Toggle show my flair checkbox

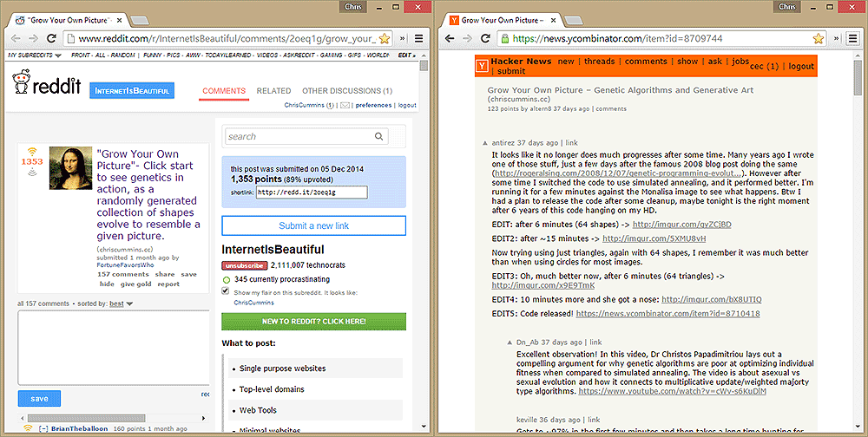click(226, 291)
